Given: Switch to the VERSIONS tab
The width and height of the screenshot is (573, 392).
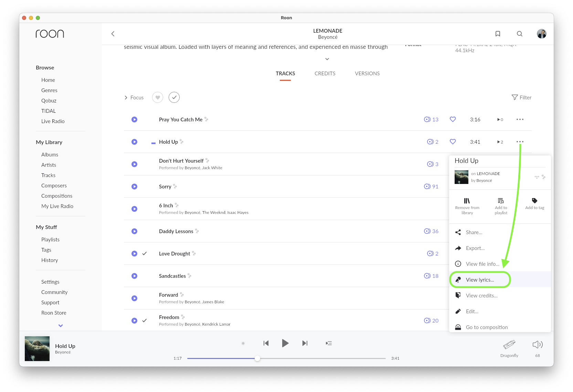Looking at the screenshot, I should point(367,74).
